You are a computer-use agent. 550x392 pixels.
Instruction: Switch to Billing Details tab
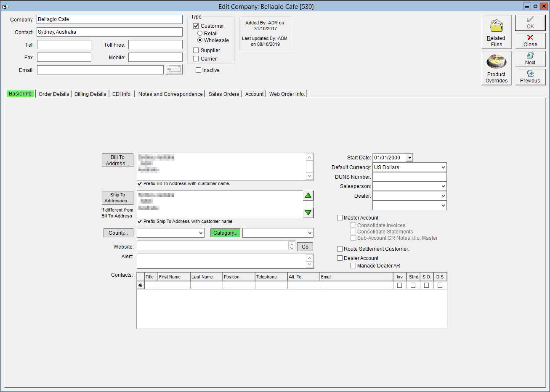click(x=90, y=94)
